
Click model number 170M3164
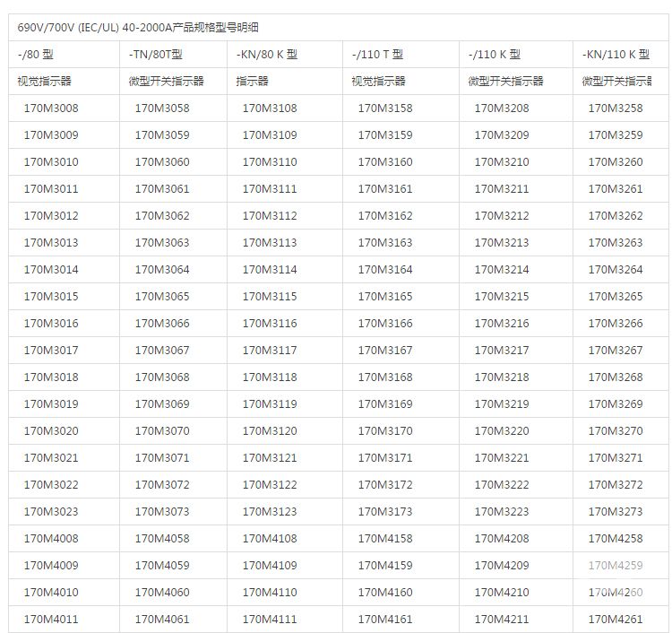[x=385, y=270]
